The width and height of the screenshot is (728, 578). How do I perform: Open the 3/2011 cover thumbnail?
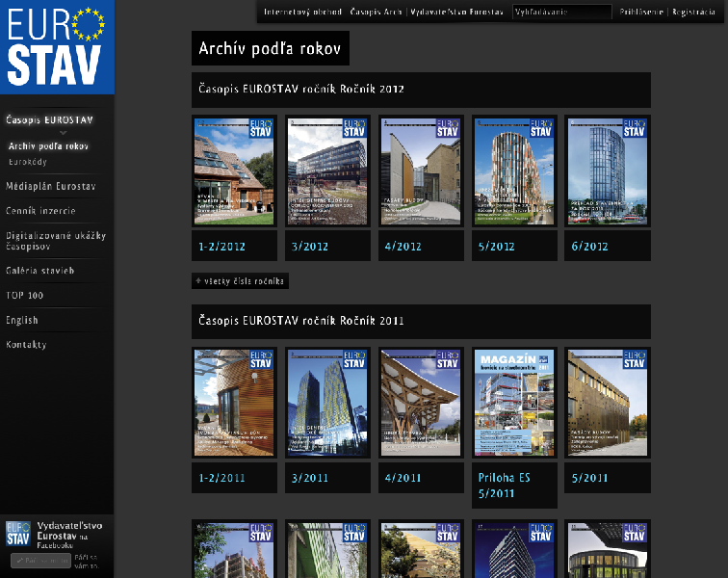pos(327,403)
